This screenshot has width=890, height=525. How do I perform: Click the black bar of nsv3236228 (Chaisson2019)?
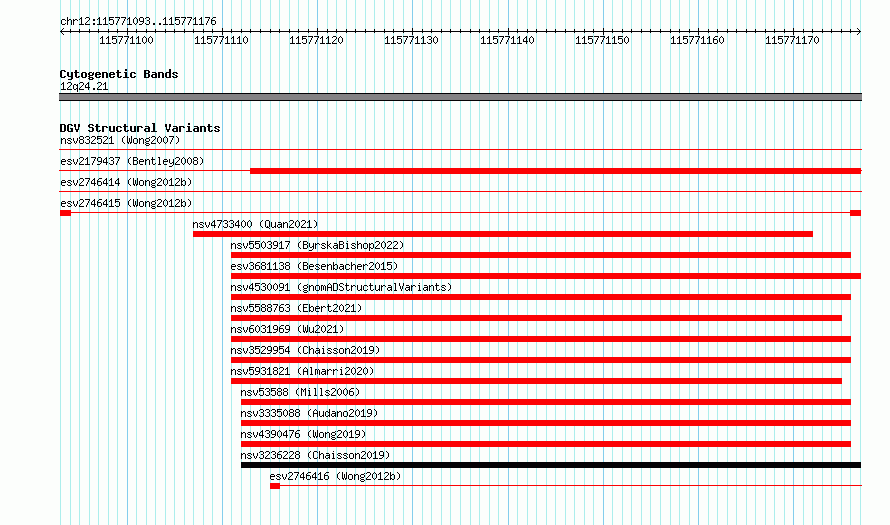(x=551, y=465)
